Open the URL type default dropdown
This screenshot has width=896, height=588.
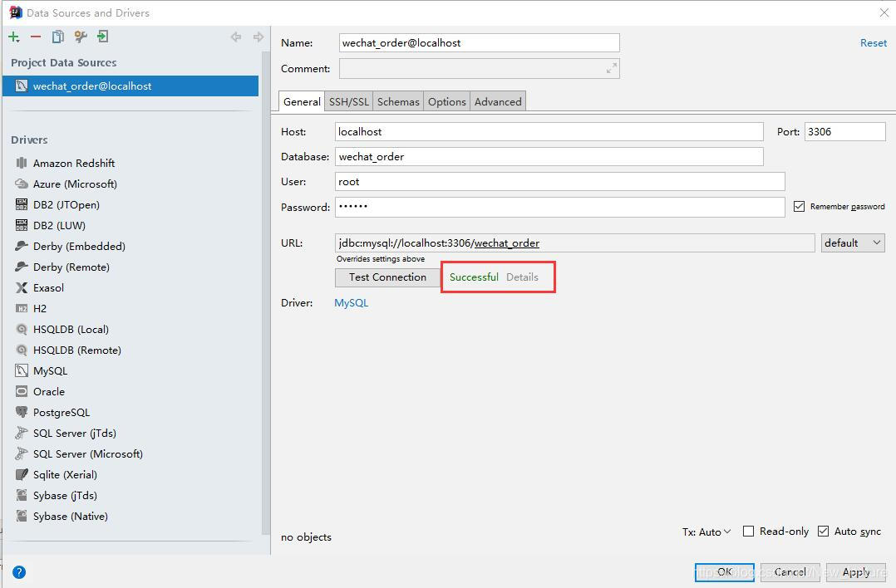pos(853,243)
